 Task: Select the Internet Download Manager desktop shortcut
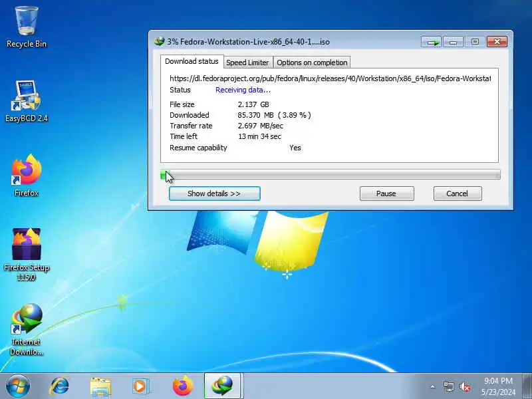point(27,330)
